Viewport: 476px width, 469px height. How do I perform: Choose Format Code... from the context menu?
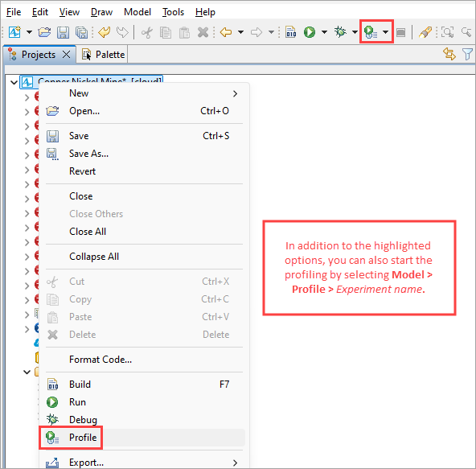click(x=143, y=360)
